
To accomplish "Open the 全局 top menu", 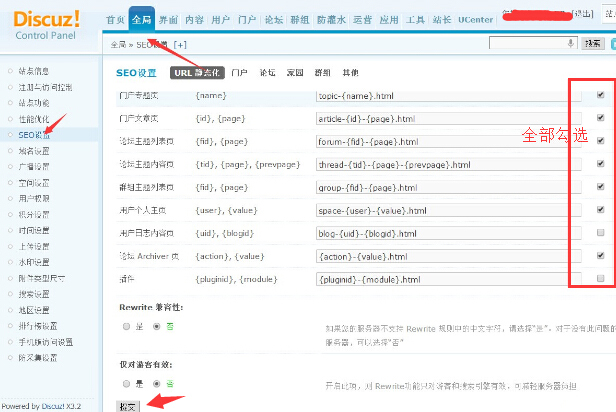I will click(142, 19).
